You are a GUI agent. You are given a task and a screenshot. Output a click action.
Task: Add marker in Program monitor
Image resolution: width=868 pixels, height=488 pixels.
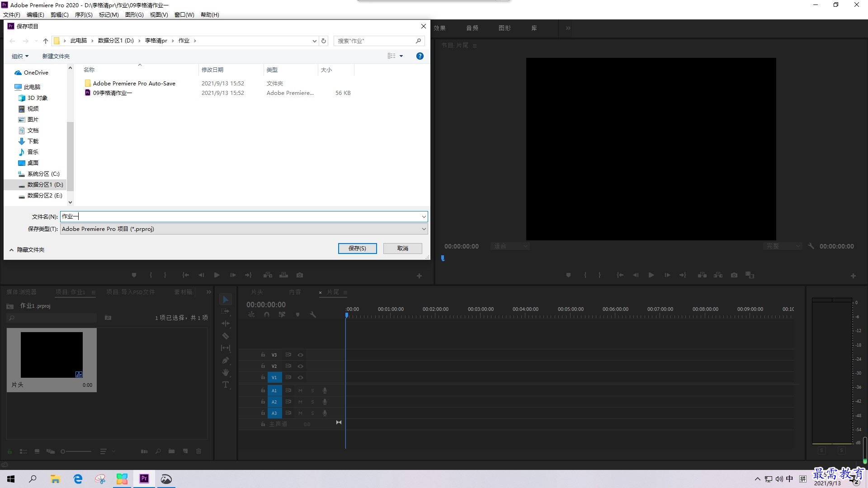pyautogui.click(x=568, y=275)
